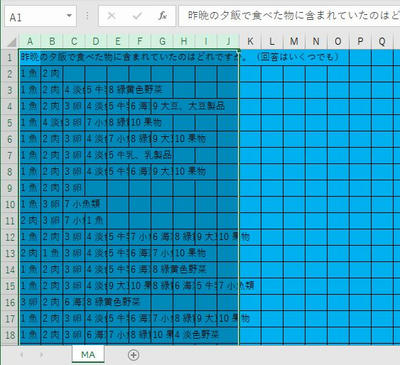Select column P header
This screenshot has width=400, height=365.
coord(360,41)
